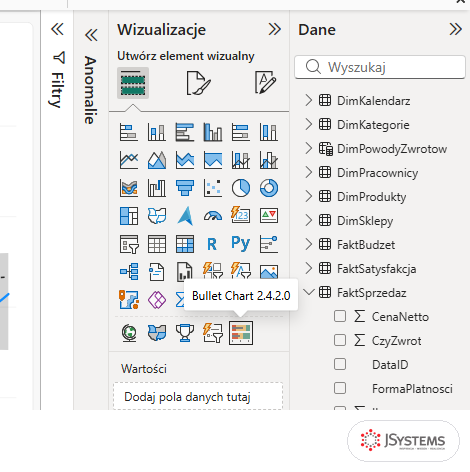
Task: Add an R script visual
Action: (x=213, y=244)
